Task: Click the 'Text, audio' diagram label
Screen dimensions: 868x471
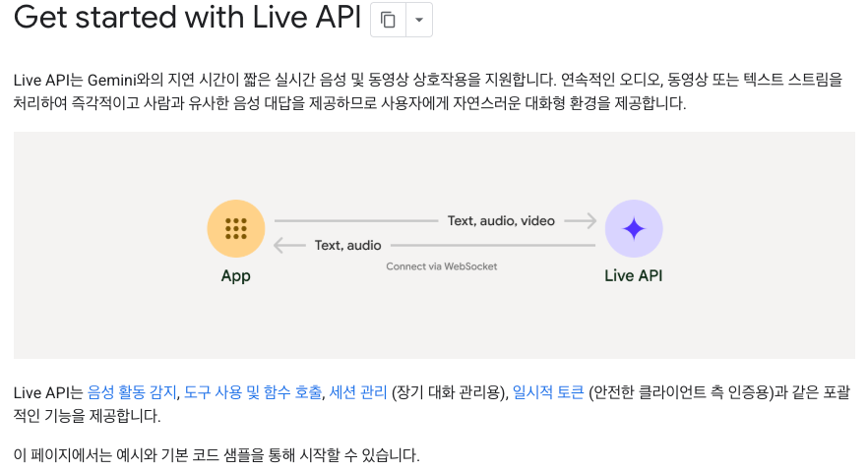Action: 347,245
